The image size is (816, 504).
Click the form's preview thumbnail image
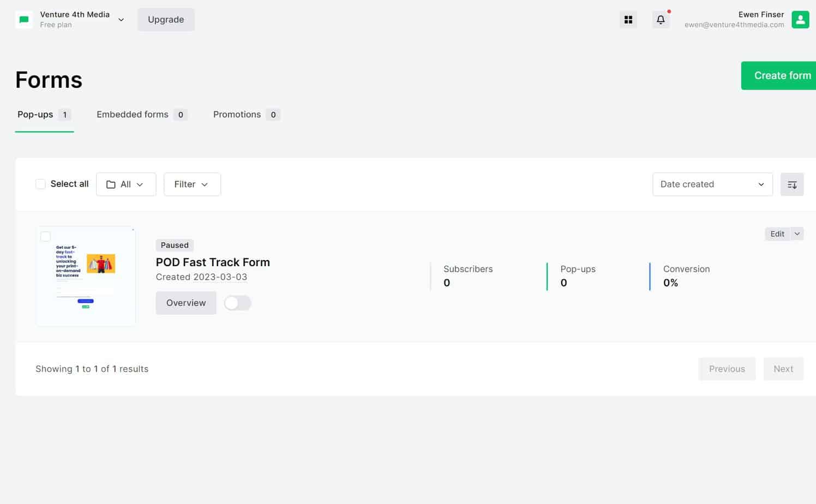(x=86, y=276)
